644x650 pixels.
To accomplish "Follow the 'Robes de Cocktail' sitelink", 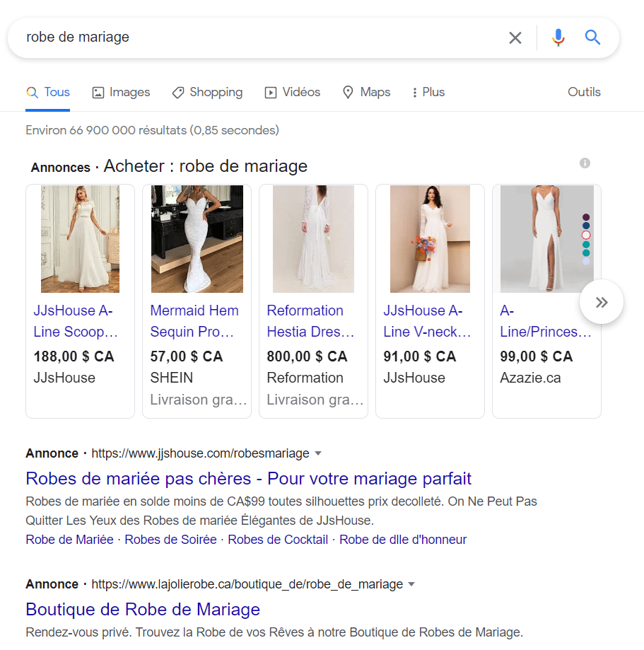I will pyautogui.click(x=278, y=540).
